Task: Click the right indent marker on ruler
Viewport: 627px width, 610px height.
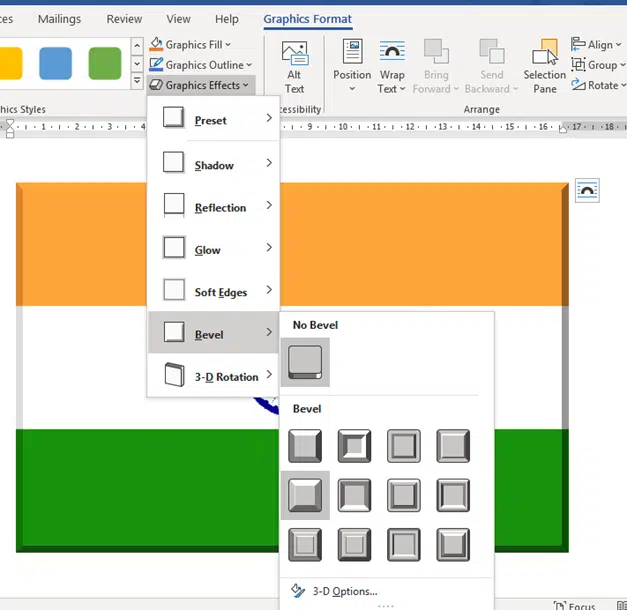Action: (x=563, y=129)
